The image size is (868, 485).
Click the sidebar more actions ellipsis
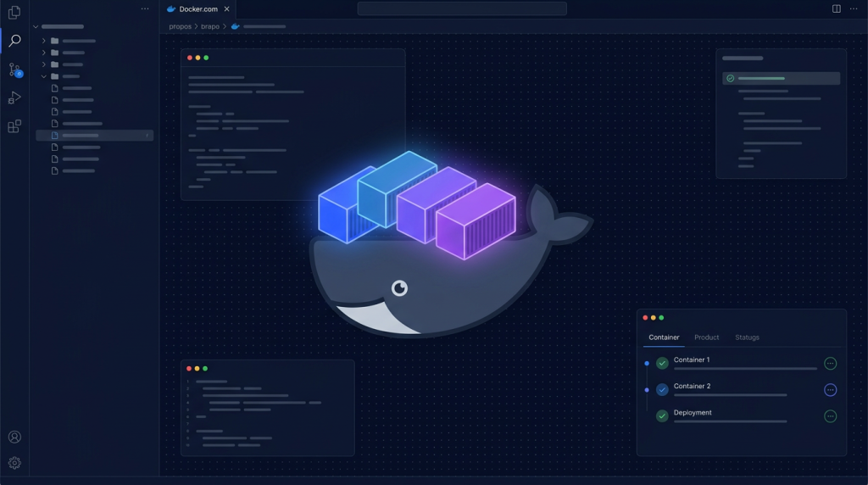(145, 8)
